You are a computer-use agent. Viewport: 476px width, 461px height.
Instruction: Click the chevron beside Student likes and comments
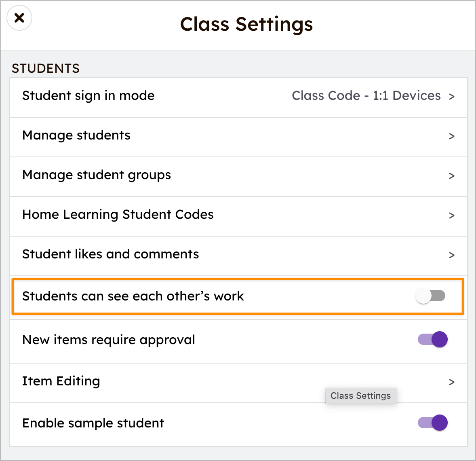pyautogui.click(x=452, y=255)
